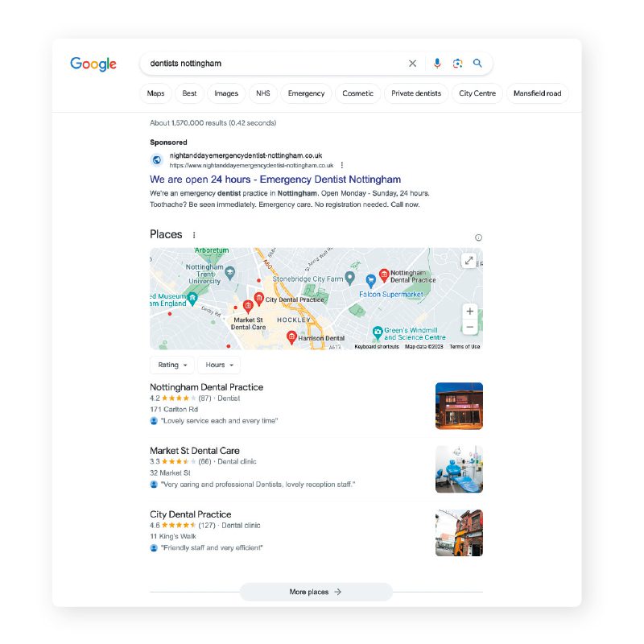Click the Stonebridge City Farm pin
This screenshot has height=644, width=644.
click(x=349, y=278)
